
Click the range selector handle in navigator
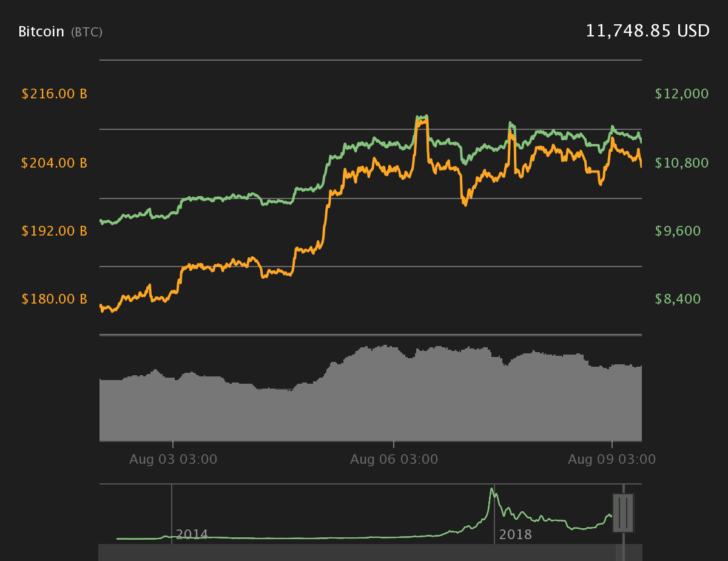click(623, 513)
